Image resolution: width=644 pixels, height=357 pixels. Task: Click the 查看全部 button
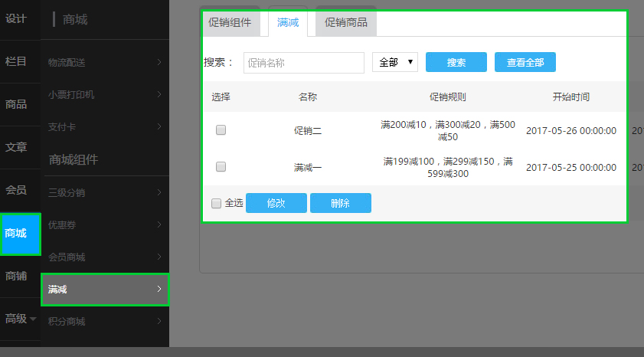tap(525, 63)
